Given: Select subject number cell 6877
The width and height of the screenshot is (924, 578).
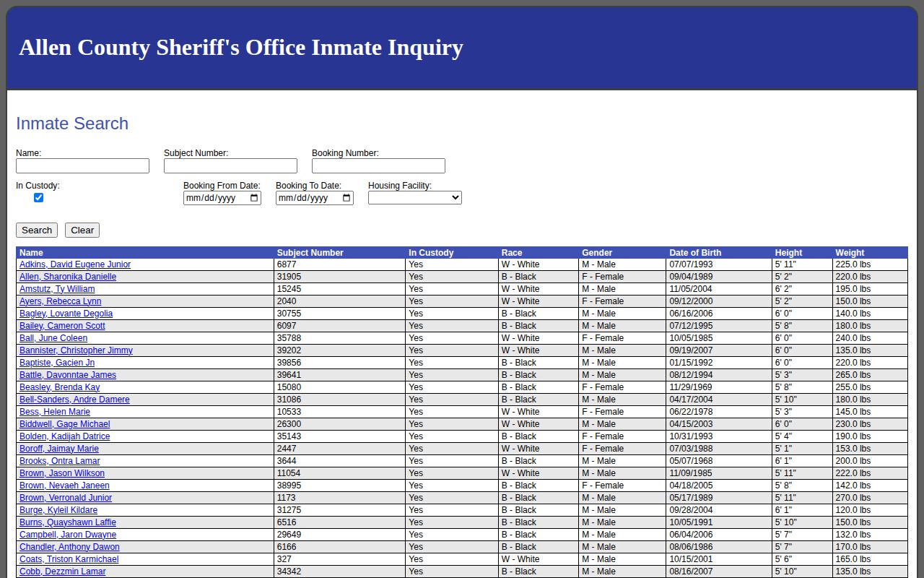Looking at the screenshot, I should pos(339,264).
